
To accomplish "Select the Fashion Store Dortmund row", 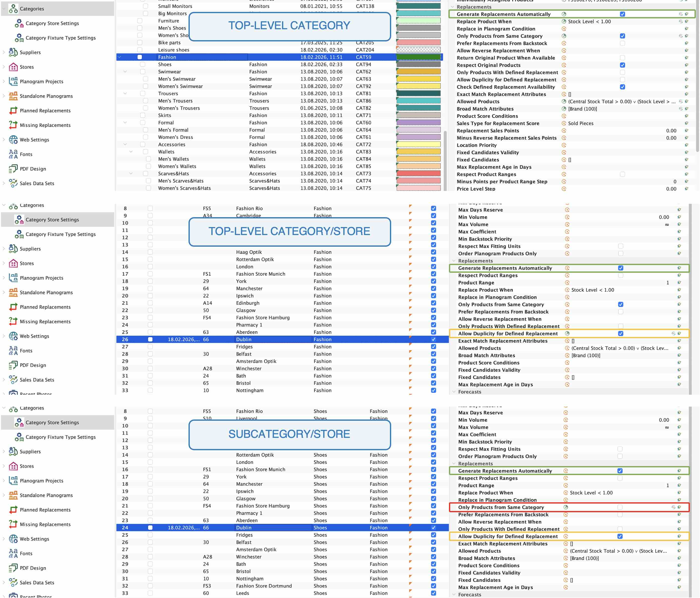I will [282, 586].
